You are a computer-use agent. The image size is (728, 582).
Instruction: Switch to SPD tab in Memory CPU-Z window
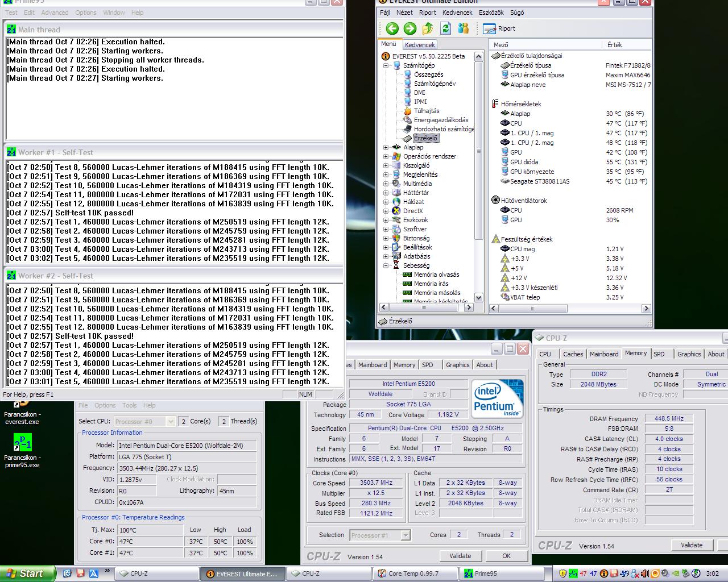[x=659, y=354]
